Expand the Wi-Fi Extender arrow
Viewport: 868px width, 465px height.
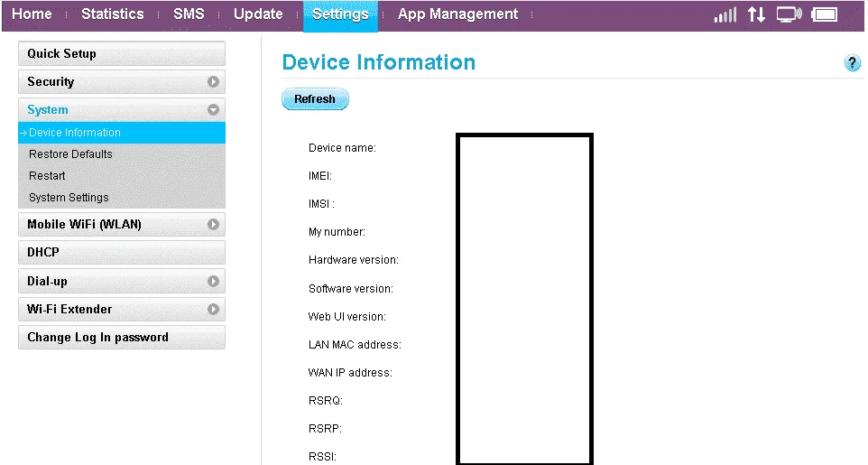pyautogui.click(x=213, y=310)
